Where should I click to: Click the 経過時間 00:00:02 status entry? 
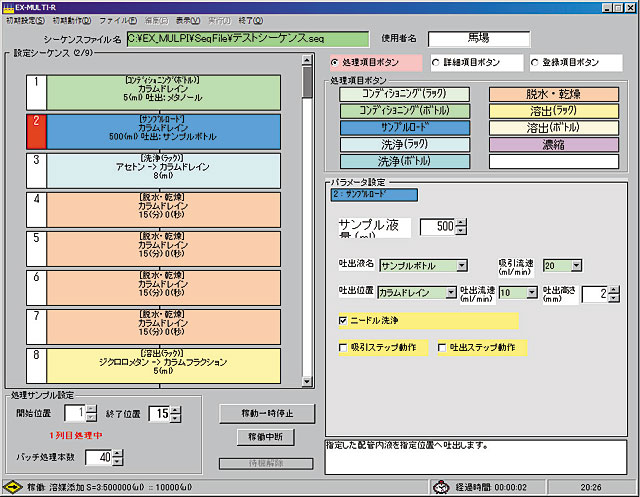[x=491, y=487]
